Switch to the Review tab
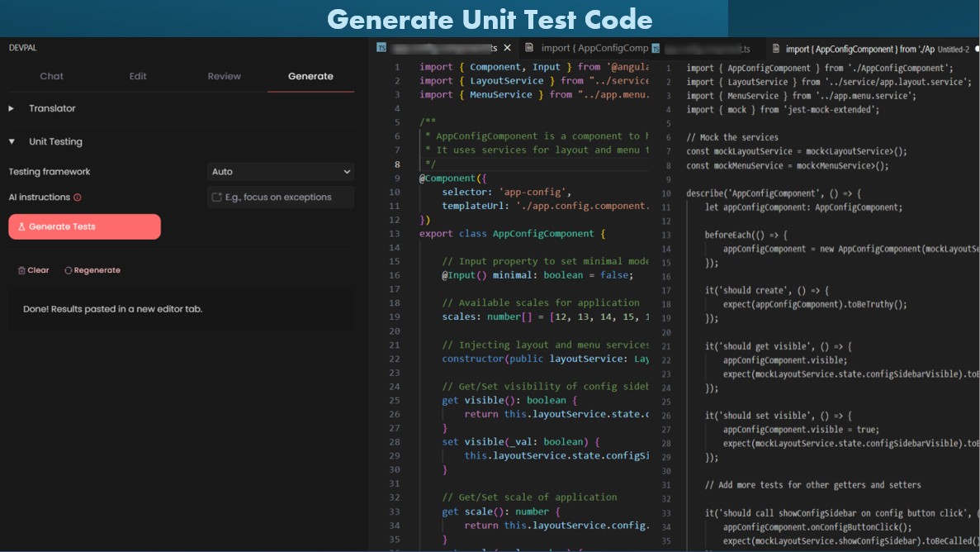The image size is (980, 552). (x=224, y=76)
